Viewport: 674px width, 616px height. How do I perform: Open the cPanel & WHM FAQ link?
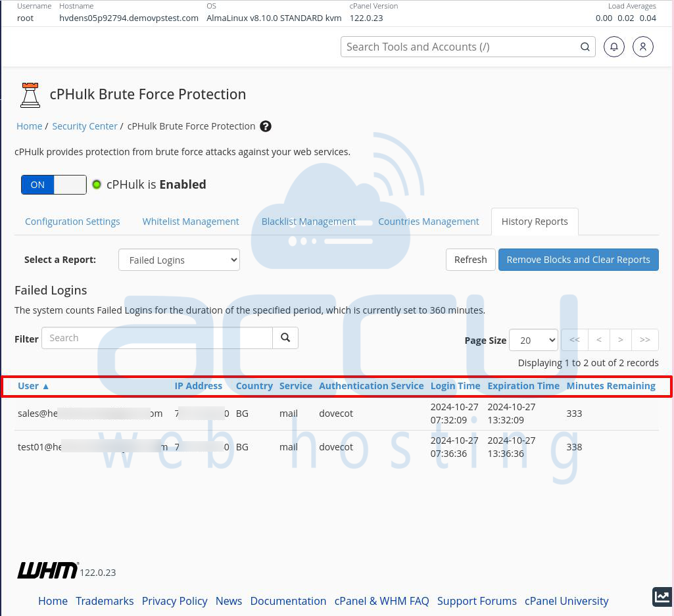(381, 601)
